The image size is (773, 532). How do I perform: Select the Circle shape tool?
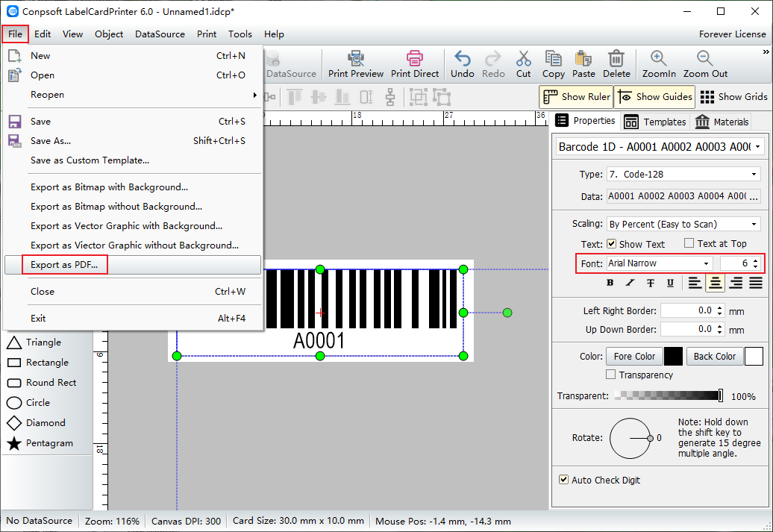tap(28, 403)
